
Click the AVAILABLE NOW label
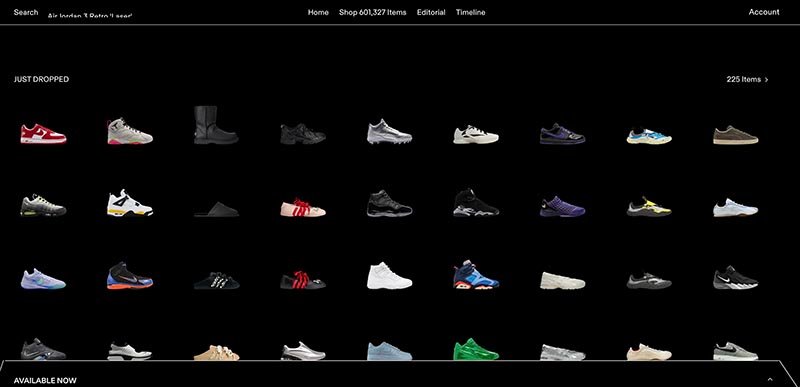(x=45, y=380)
